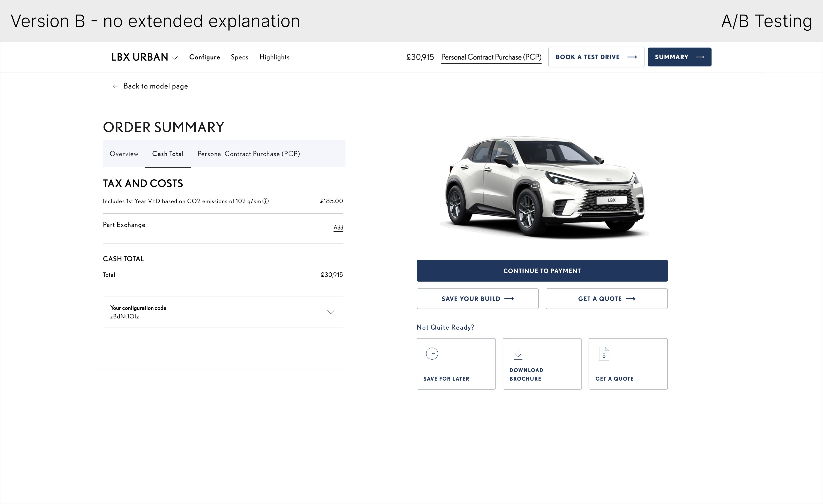Switch to the Overview tab
Viewport: 823px width, 504px height.
pyautogui.click(x=124, y=154)
